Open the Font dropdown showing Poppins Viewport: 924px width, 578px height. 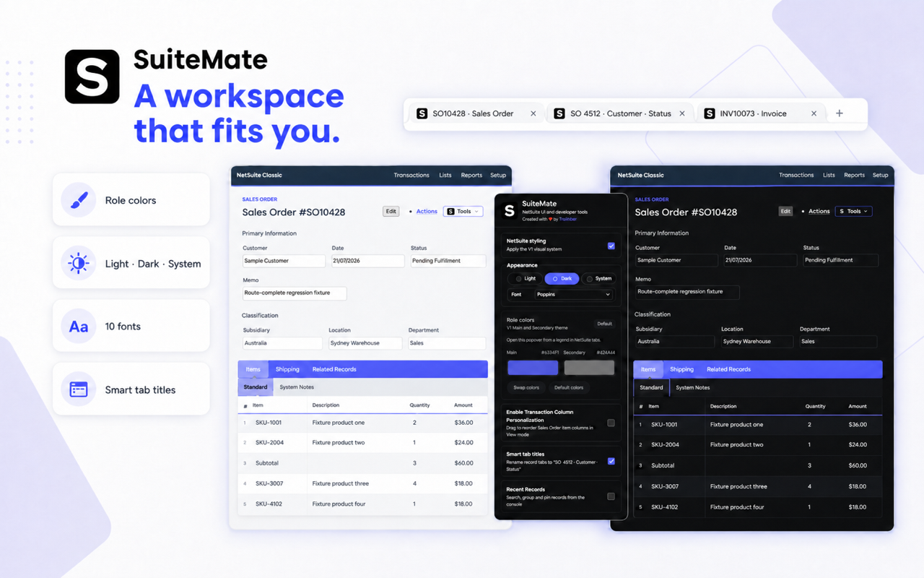pos(575,295)
